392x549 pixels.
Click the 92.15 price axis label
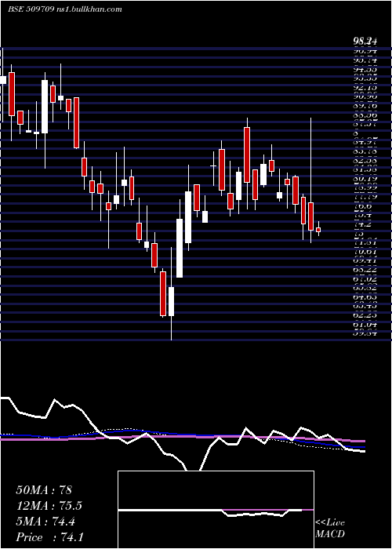point(365,88)
